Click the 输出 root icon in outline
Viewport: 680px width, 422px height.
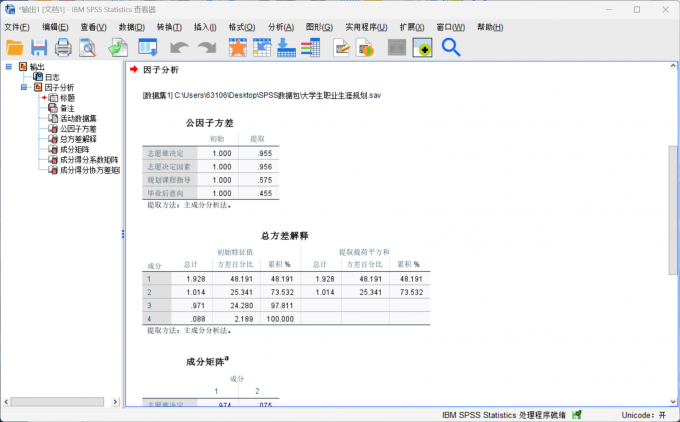[x=23, y=67]
